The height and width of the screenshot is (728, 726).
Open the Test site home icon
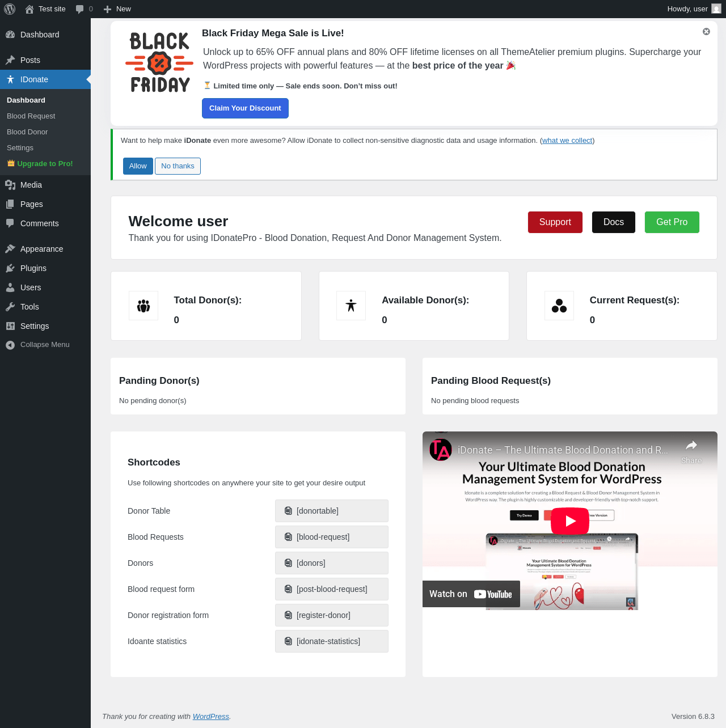pyautogui.click(x=29, y=9)
